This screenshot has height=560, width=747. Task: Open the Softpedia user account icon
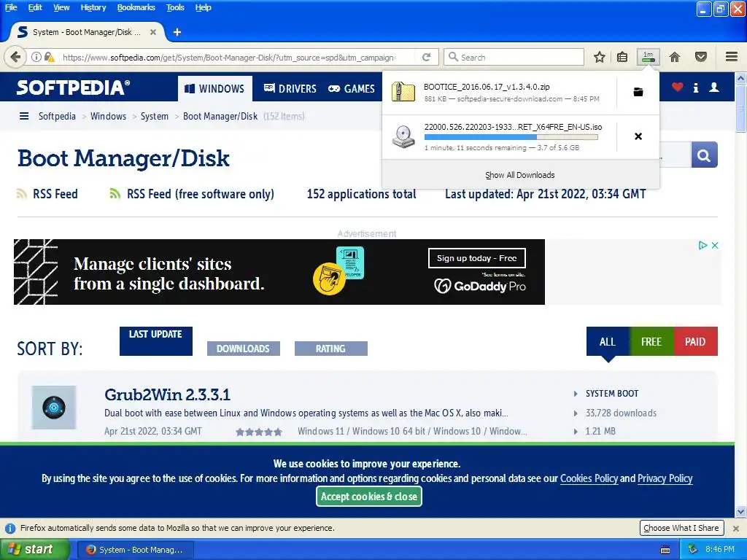click(714, 87)
